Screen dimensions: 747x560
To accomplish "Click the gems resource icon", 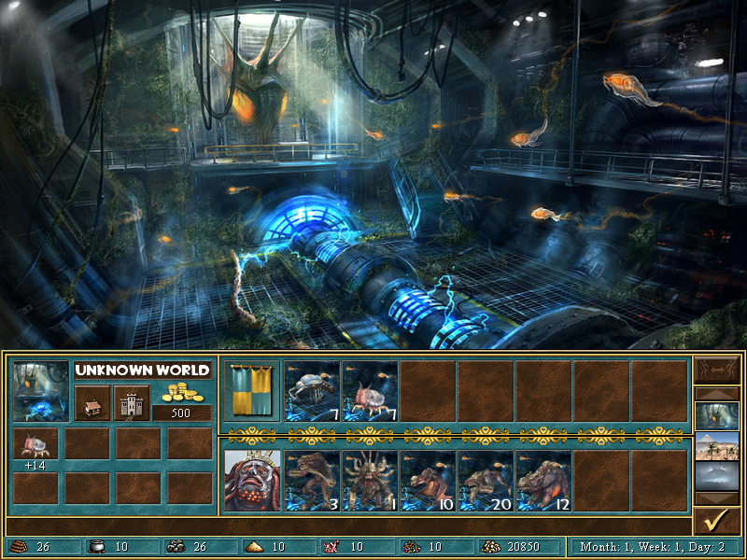I will click(410, 547).
